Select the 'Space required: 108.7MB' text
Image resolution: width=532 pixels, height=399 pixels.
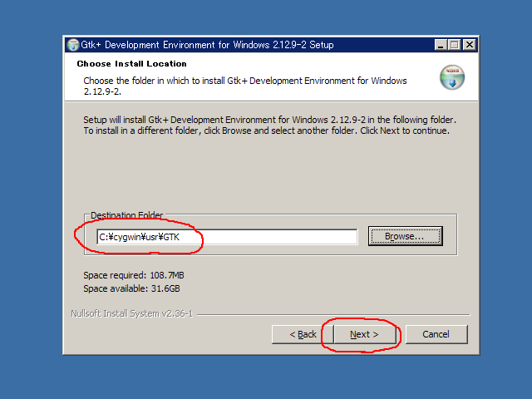coord(134,275)
